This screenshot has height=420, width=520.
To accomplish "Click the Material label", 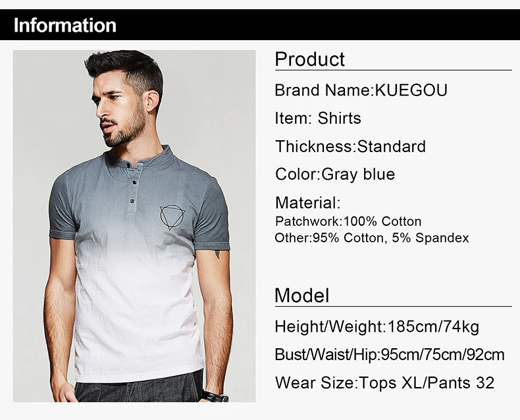I will click(307, 203).
